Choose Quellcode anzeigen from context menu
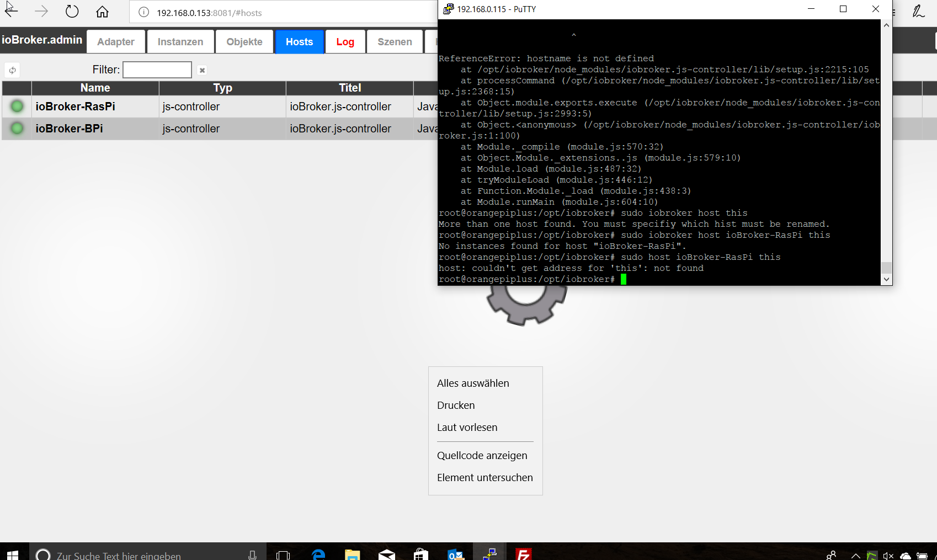Screen dimensions: 937x560 point(486,455)
